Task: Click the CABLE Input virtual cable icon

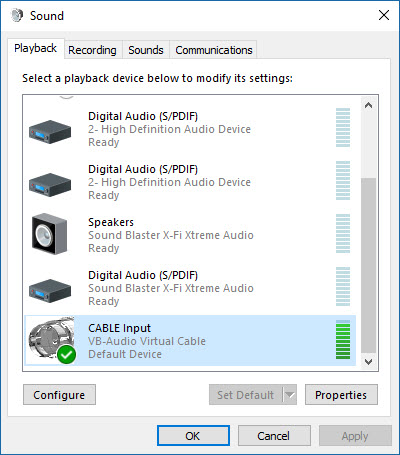Action: pyautogui.click(x=51, y=338)
